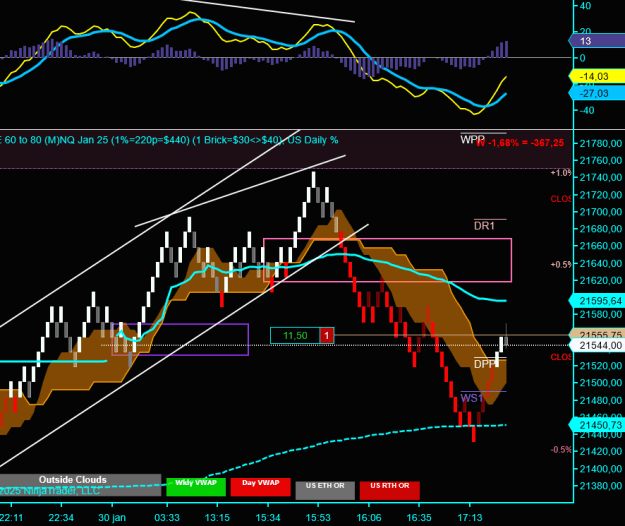Click the gray US ETH OR button
This screenshot has height=526, width=625.
click(x=325, y=490)
